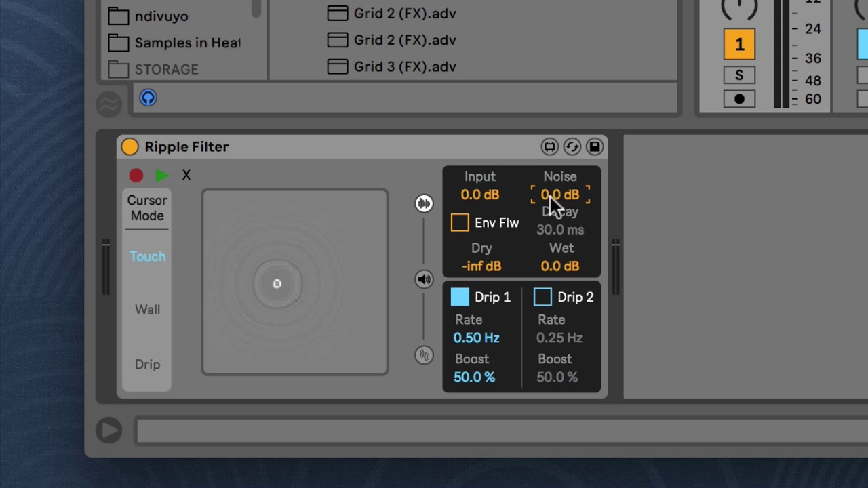Click the Cursor Mode label
868x488 pixels.
(x=147, y=208)
